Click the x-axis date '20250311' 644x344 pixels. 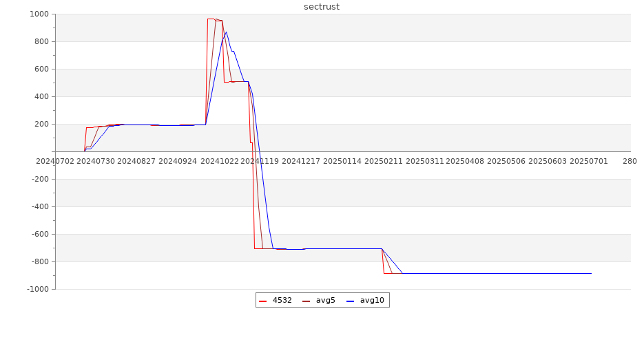tap(425, 161)
